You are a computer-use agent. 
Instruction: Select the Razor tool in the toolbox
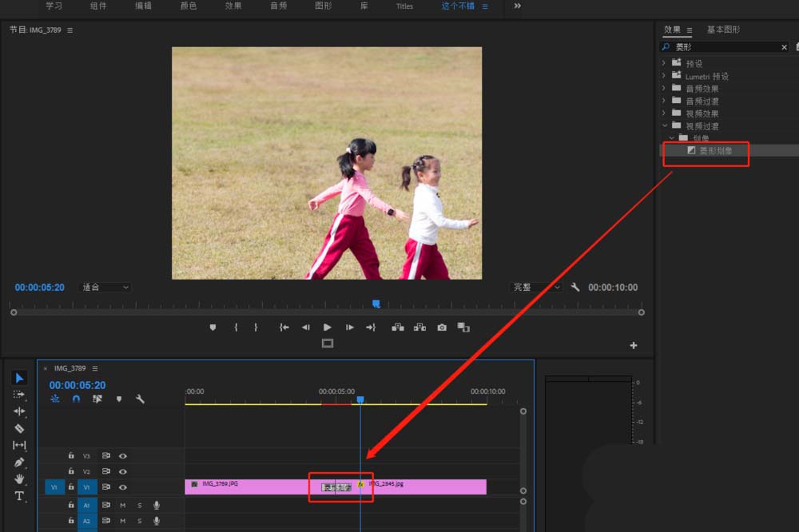coord(20,428)
